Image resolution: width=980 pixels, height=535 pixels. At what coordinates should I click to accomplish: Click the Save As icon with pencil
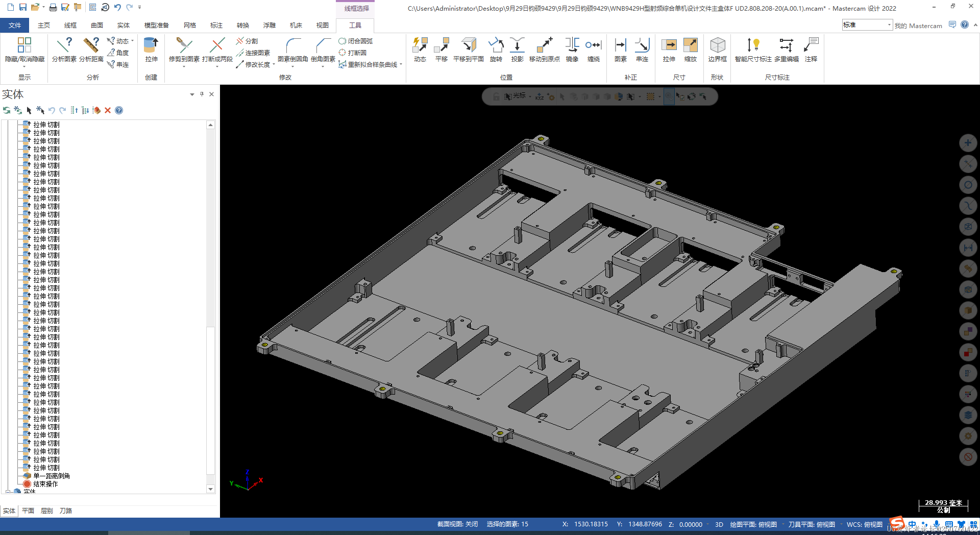click(65, 7)
